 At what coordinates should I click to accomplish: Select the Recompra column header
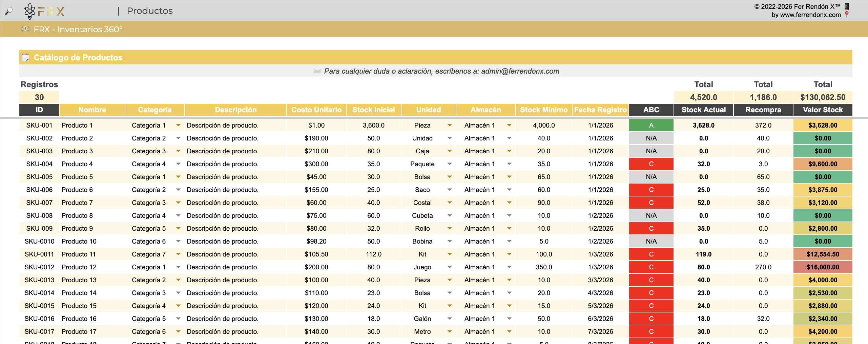[763, 110]
